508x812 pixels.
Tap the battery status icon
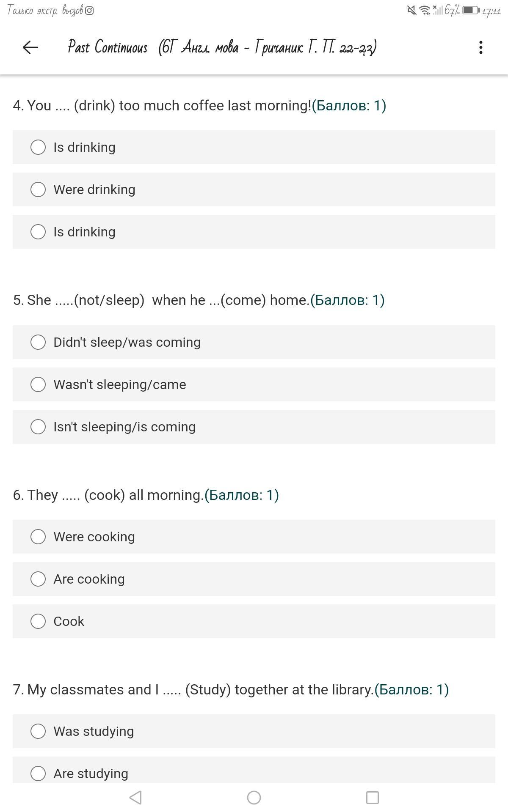click(x=470, y=10)
